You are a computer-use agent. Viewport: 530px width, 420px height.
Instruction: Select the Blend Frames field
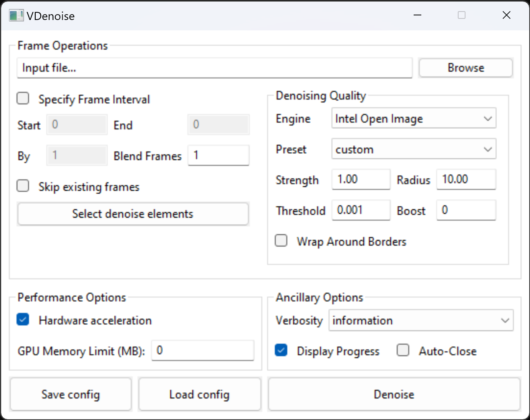point(218,155)
